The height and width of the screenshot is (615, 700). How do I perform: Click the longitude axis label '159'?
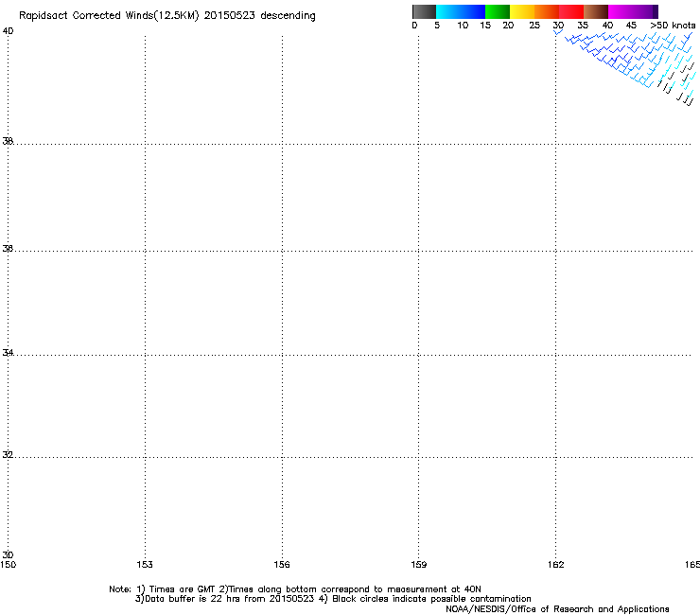[x=419, y=565]
